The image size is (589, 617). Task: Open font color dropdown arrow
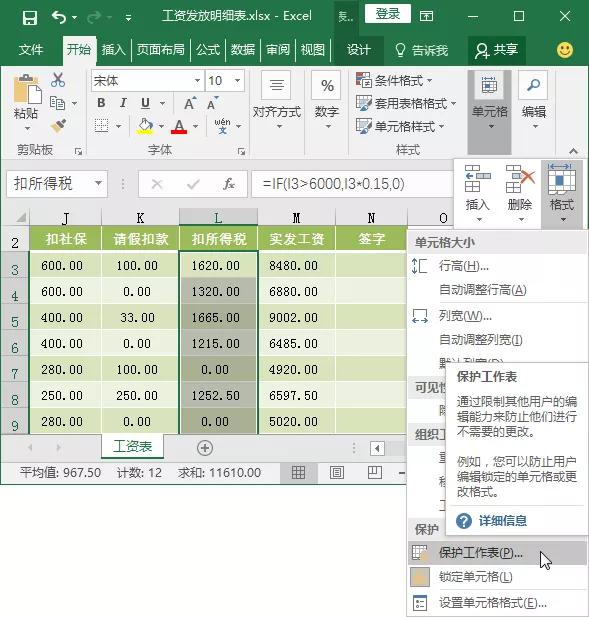[196, 126]
